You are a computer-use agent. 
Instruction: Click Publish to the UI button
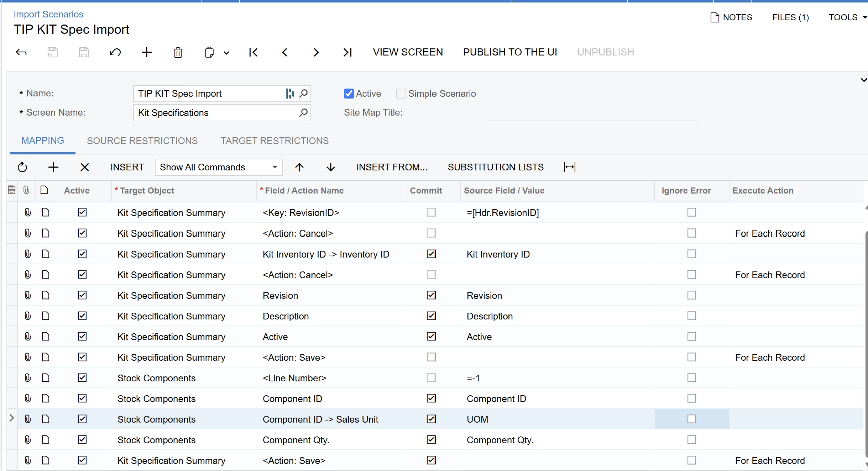click(510, 52)
